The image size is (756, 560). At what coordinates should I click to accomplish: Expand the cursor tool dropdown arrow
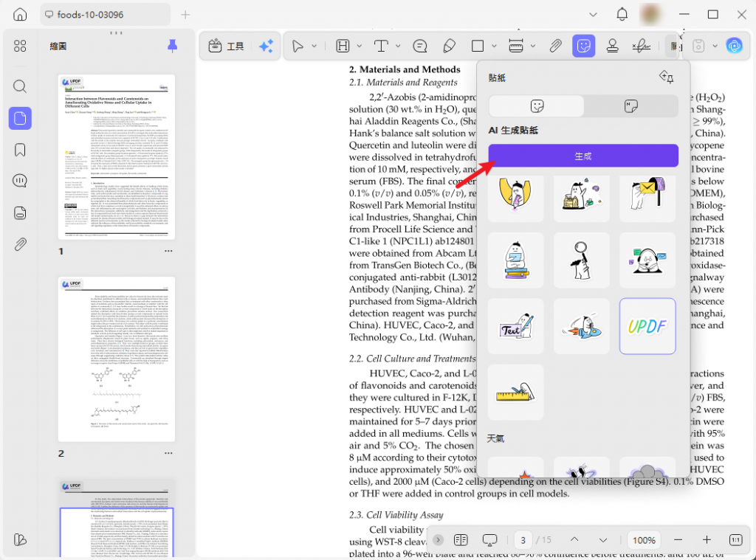314,46
